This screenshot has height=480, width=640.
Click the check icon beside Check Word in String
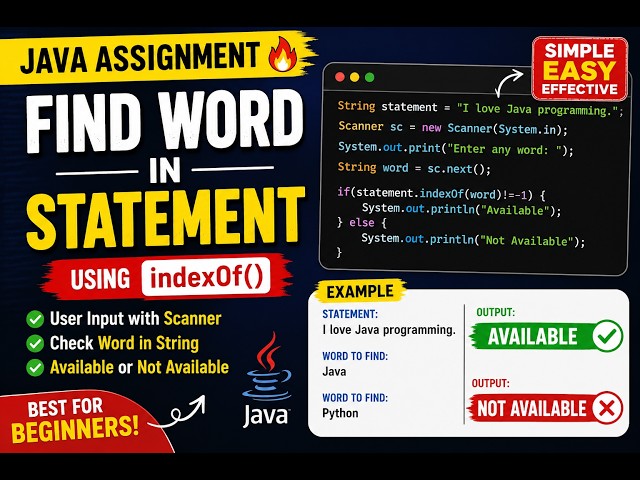click(35, 343)
